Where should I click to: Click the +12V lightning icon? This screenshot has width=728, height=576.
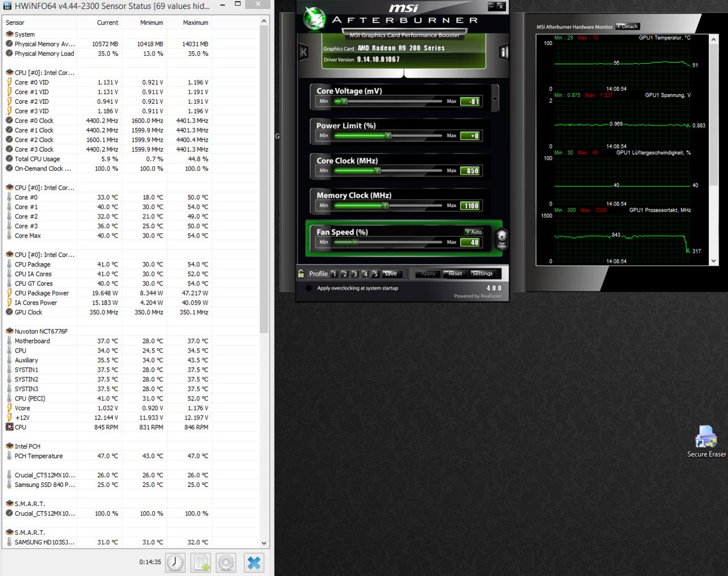[9, 417]
